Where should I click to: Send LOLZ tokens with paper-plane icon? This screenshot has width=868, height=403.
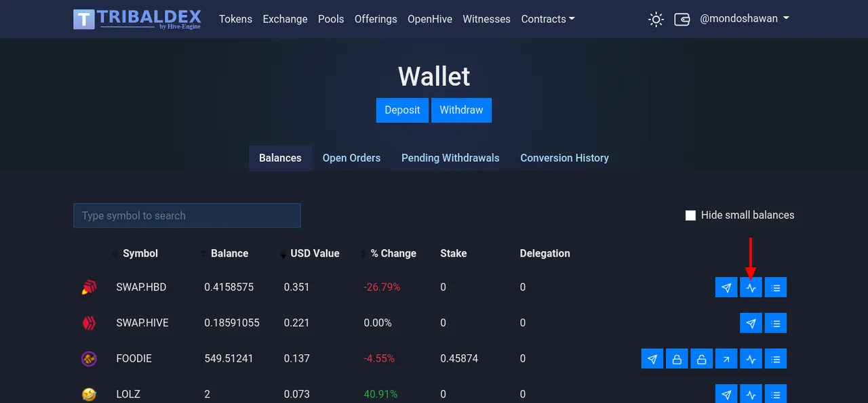click(x=726, y=394)
